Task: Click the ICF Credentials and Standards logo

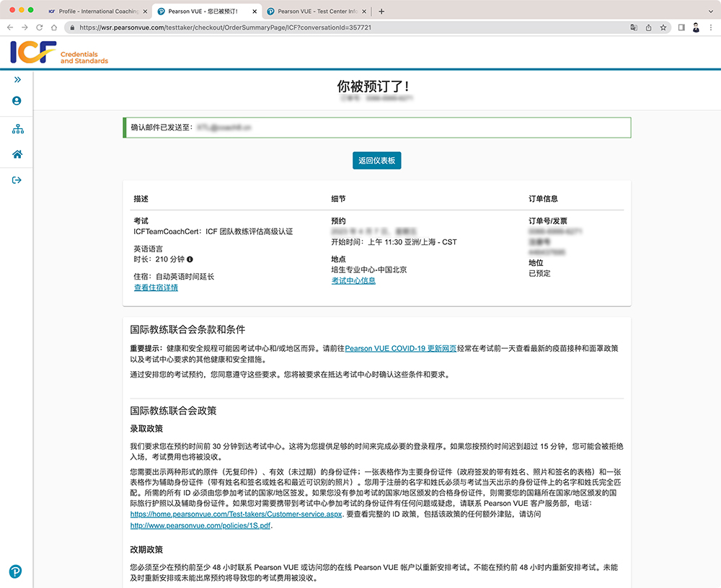Action: coord(59,53)
